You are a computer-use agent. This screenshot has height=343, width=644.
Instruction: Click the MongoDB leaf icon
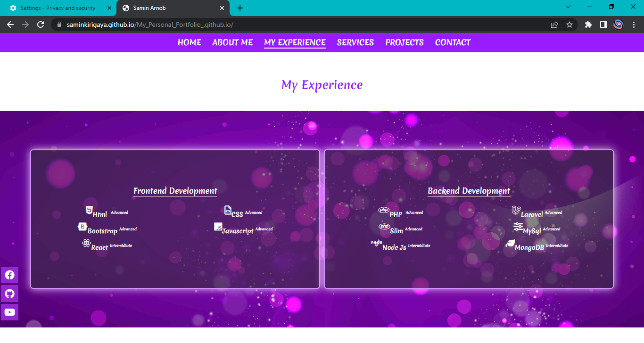click(x=511, y=243)
